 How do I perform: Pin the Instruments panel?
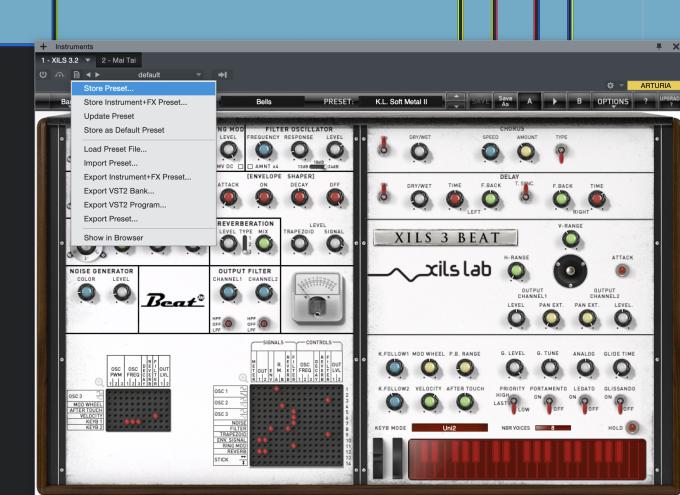pyautogui.click(x=659, y=46)
